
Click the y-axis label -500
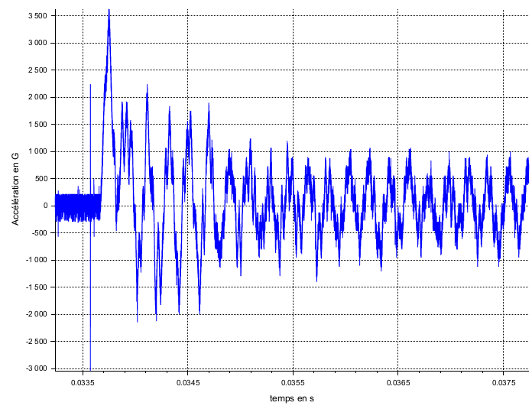click(x=40, y=233)
